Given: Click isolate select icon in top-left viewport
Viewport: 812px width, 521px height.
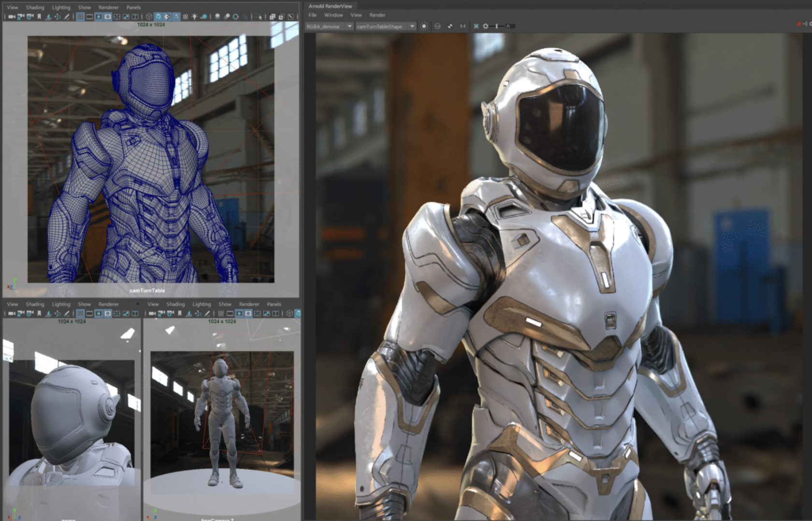Looking at the screenshot, I should click(260, 16).
